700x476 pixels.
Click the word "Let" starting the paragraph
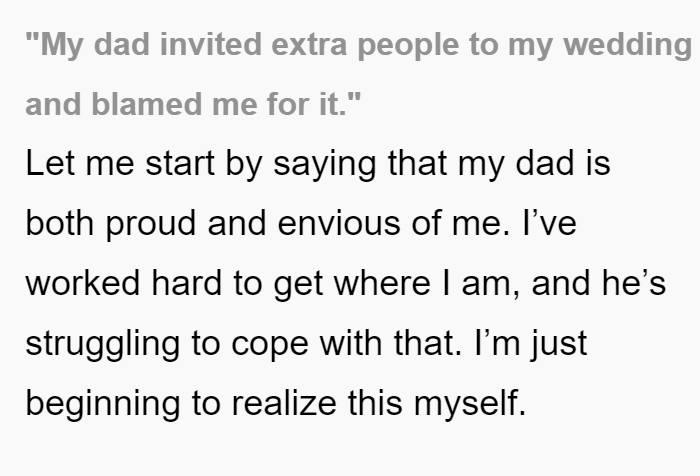(x=50, y=163)
